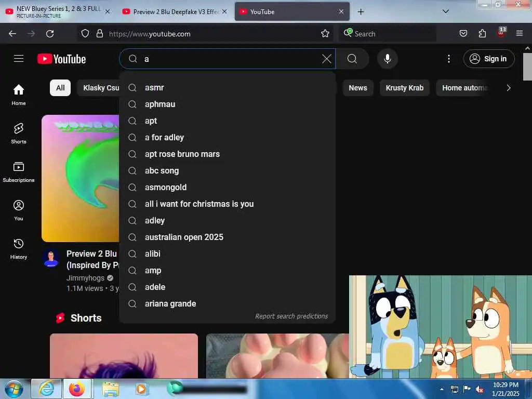Open the pink toes Shorts thumbnail
532x399 pixels.
277,355
